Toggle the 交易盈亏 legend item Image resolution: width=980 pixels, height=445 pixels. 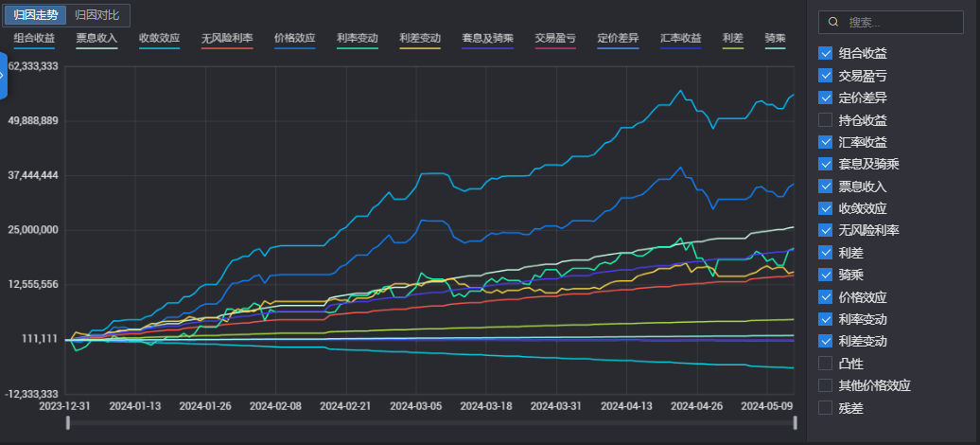tap(555, 38)
